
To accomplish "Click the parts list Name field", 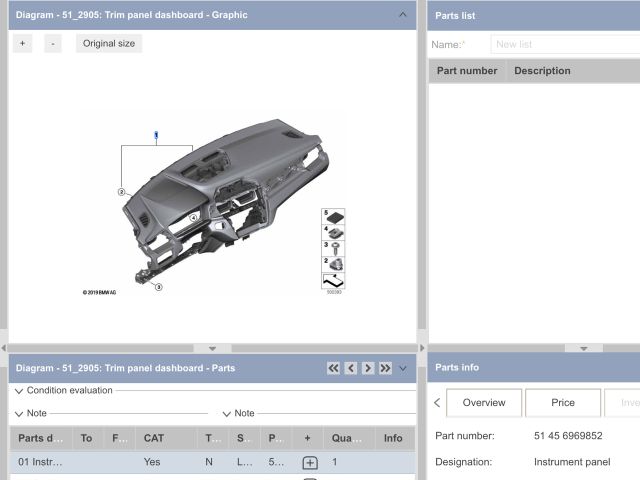I will (x=565, y=45).
